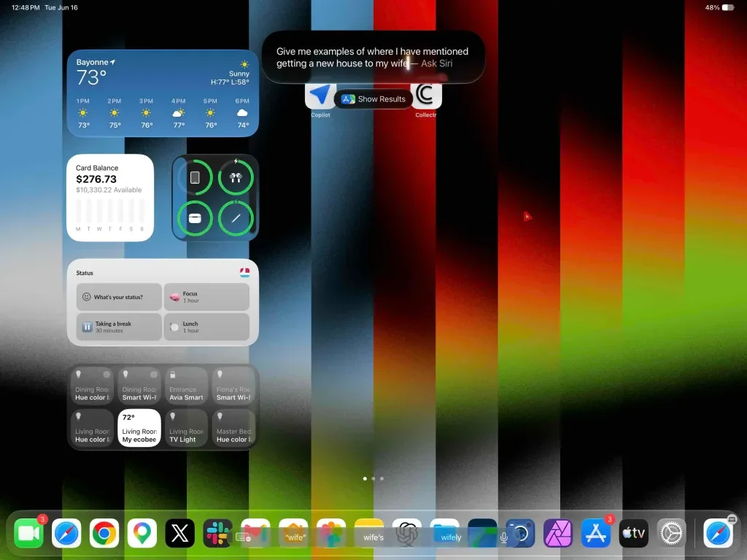747x560 pixels.
Task: Toggle the Living Room Hue color light
Action: pyautogui.click(x=93, y=427)
